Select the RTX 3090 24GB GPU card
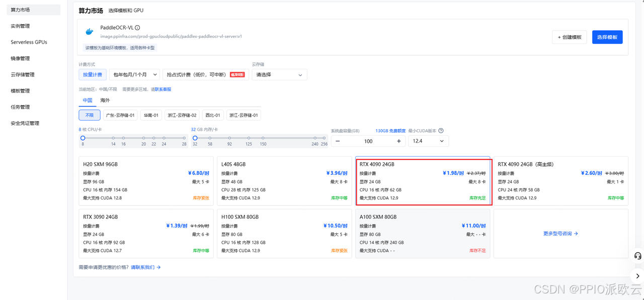Viewport: 644px width, 300px height. pyautogui.click(x=146, y=234)
